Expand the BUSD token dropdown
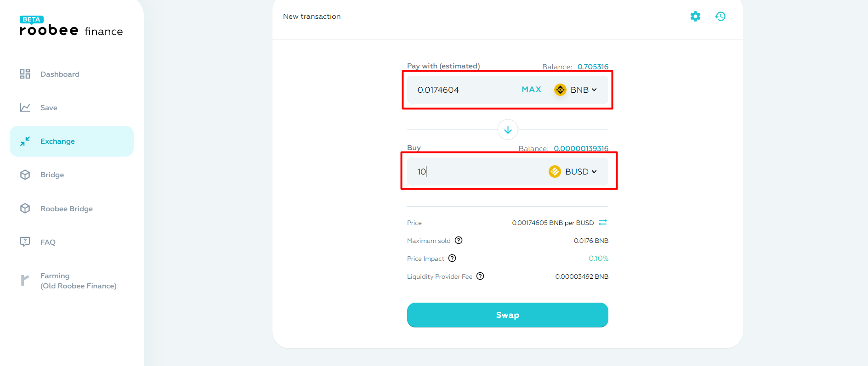This screenshot has height=366, width=868. pyautogui.click(x=573, y=171)
